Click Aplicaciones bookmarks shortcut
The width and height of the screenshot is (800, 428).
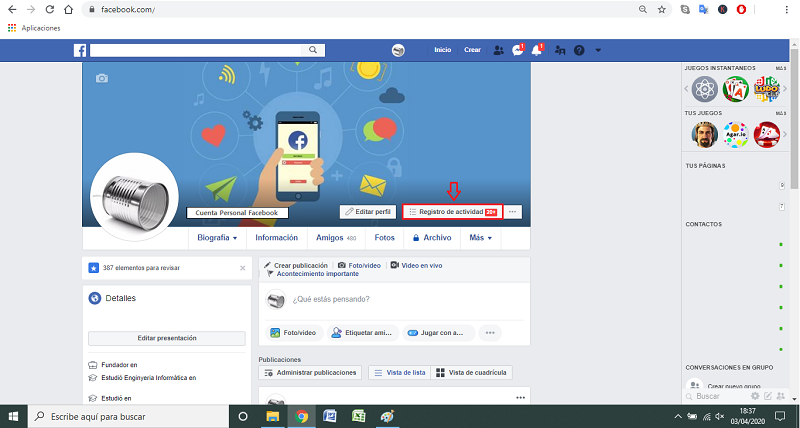click(34, 28)
